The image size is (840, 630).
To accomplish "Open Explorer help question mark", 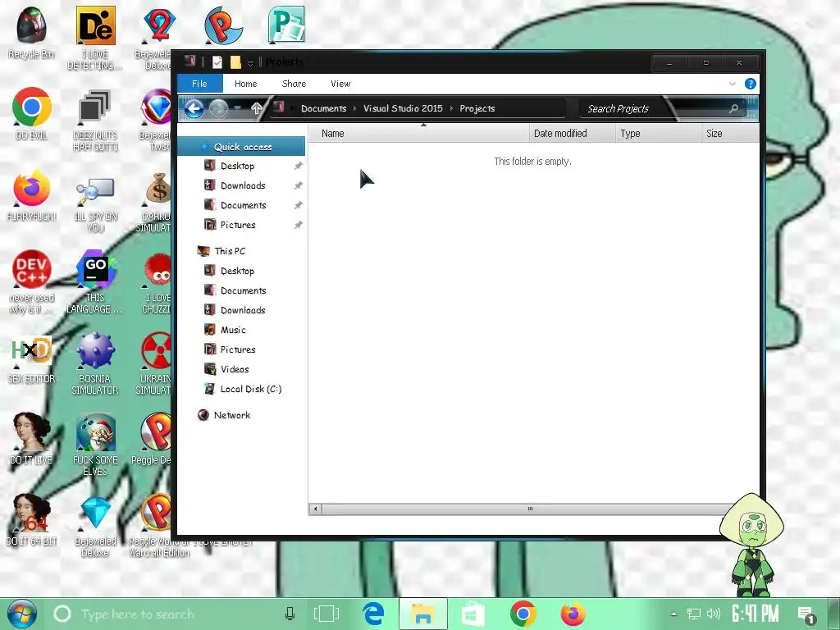I will click(751, 84).
